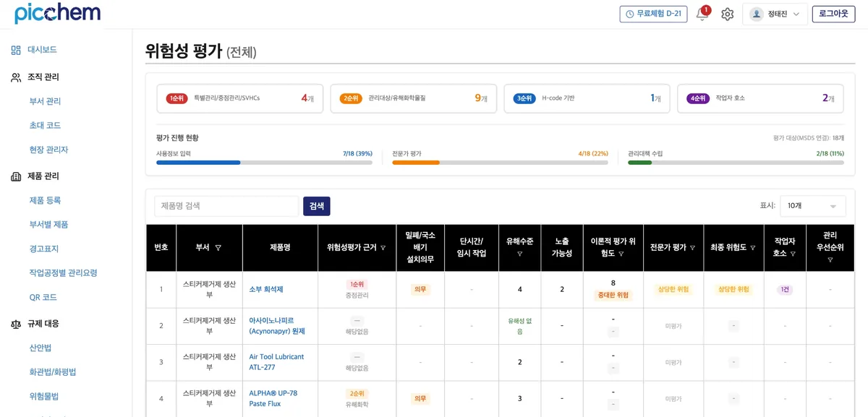
Task: Open 위험물법 menu item
Action: [44, 396]
